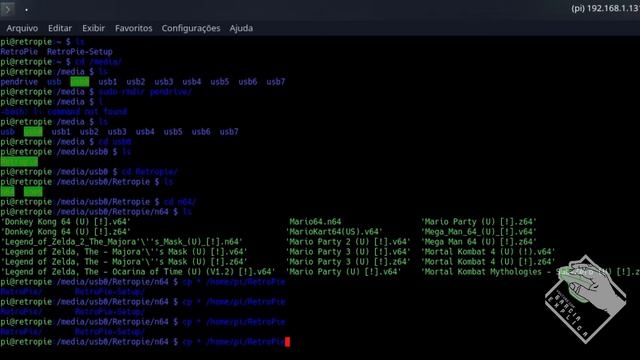Select the Ocarina of Time (V1.2) file name
Screen dimensions: 640x360
(138, 271)
